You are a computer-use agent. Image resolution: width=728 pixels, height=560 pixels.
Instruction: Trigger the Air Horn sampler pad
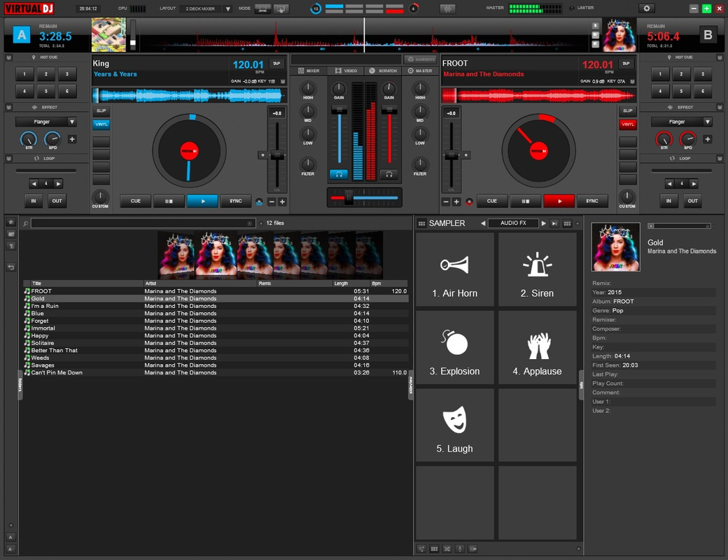(454, 269)
